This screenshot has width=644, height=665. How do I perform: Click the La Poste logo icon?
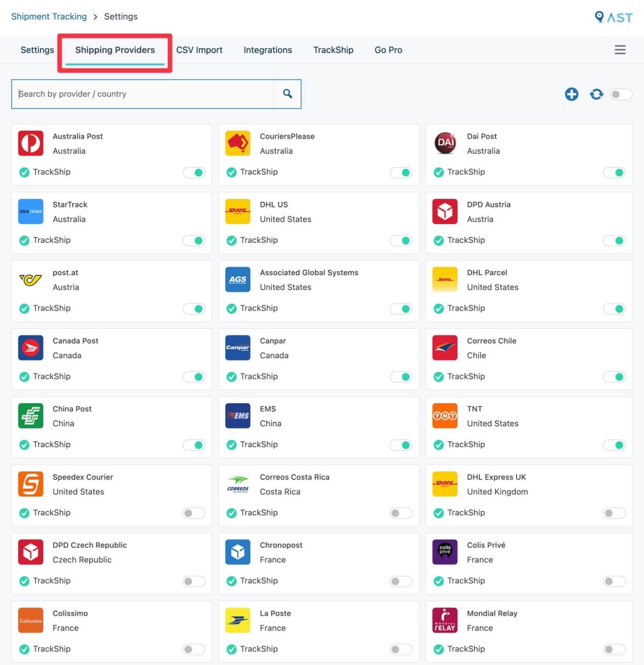[238, 620]
